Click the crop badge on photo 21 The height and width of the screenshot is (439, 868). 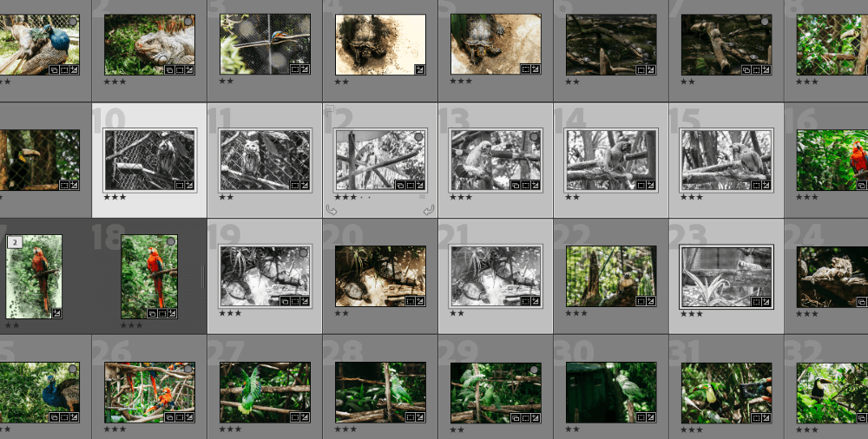(525, 301)
